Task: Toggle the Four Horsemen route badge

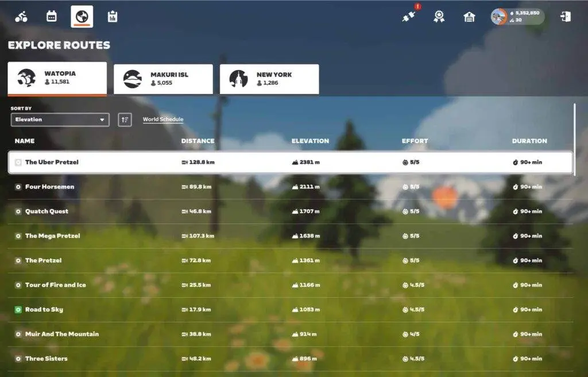Action: [x=18, y=187]
